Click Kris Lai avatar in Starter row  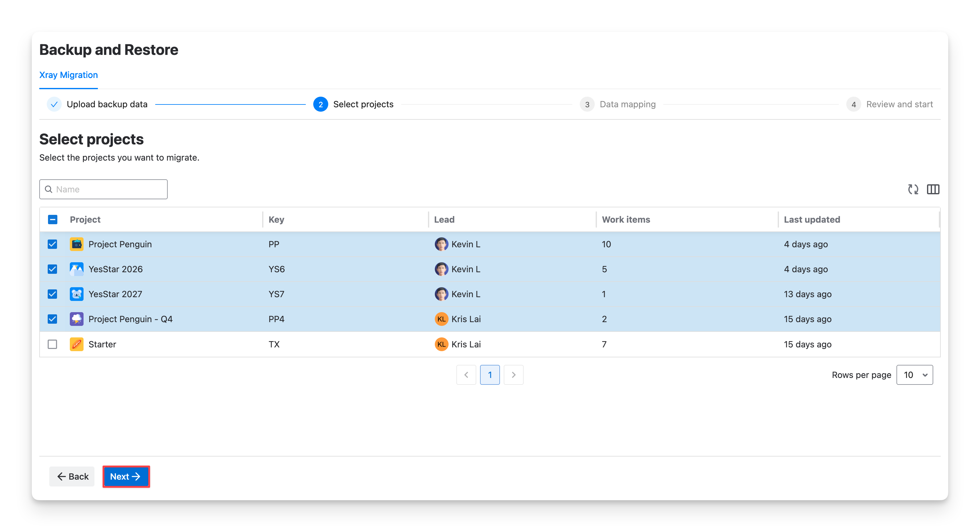click(441, 344)
